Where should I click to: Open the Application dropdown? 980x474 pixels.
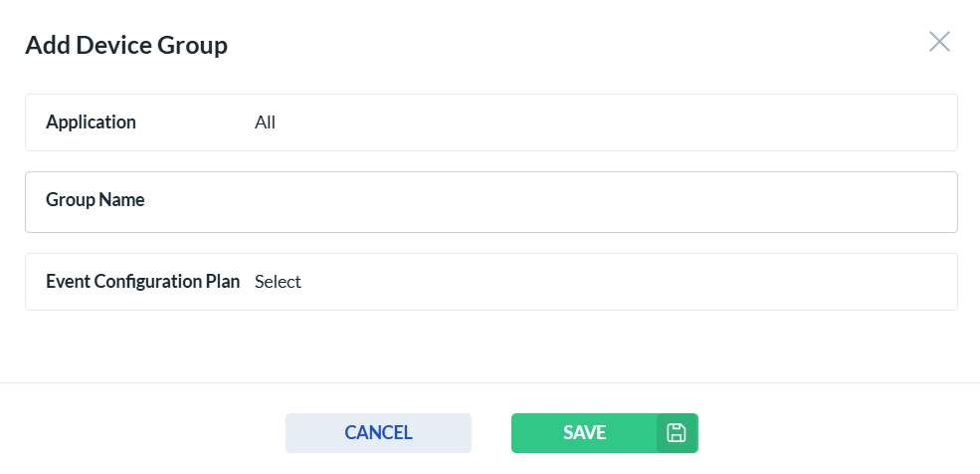point(597,122)
